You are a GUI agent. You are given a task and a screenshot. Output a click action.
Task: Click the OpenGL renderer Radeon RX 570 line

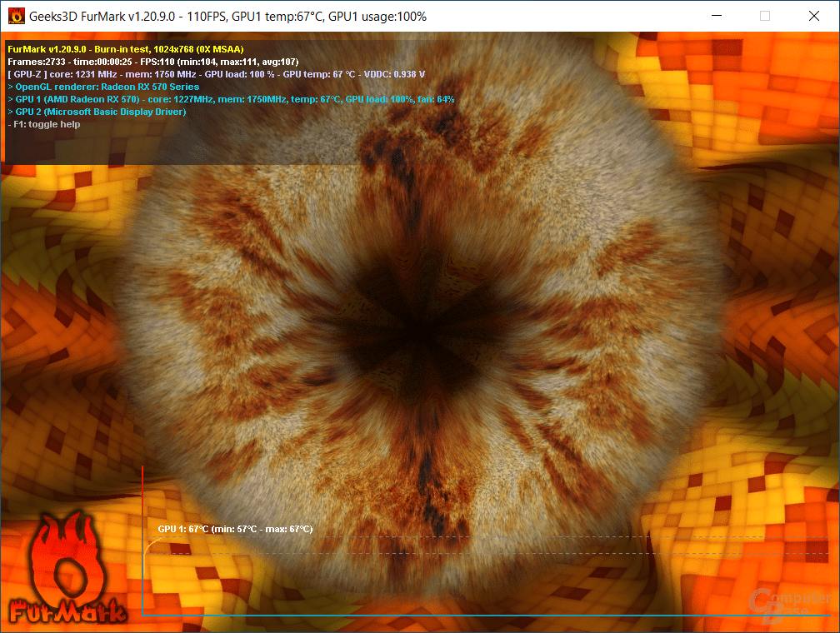point(103,87)
